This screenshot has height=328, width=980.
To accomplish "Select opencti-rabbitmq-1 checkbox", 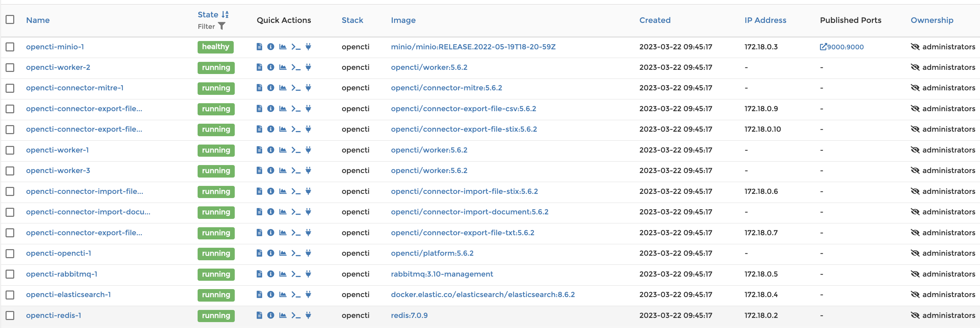I will [10, 274].
